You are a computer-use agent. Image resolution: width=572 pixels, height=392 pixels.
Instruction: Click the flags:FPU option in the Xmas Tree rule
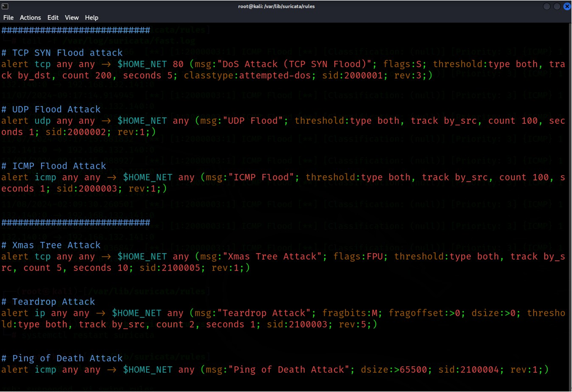(361, 257)
